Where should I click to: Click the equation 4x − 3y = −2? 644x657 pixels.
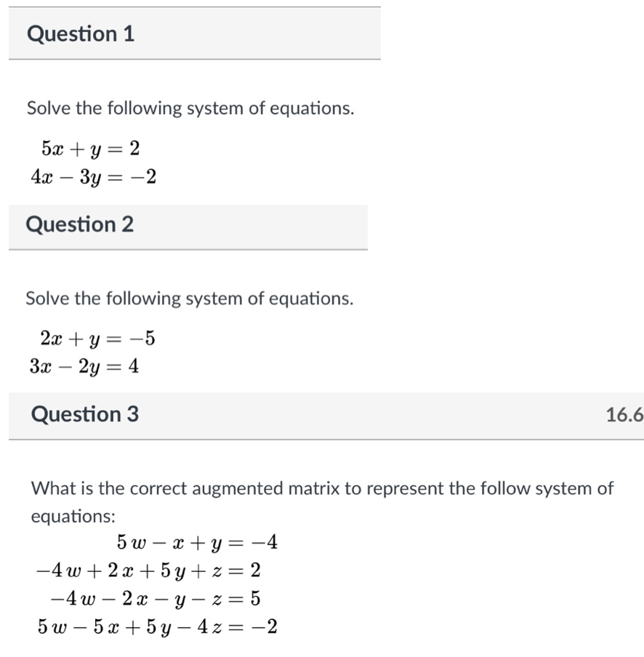(x=93, y=177)
